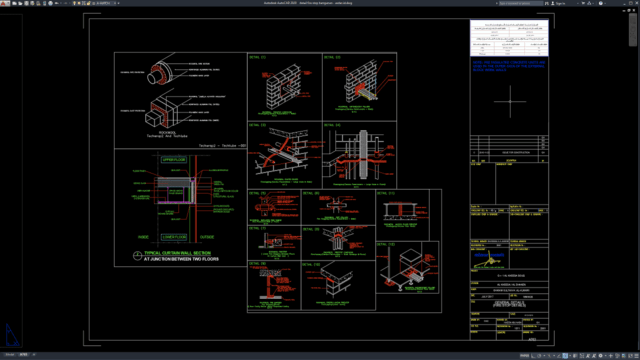Select the INSIDE text label
Viewport: 640px width, 360px height.
[x=143, y=237]
